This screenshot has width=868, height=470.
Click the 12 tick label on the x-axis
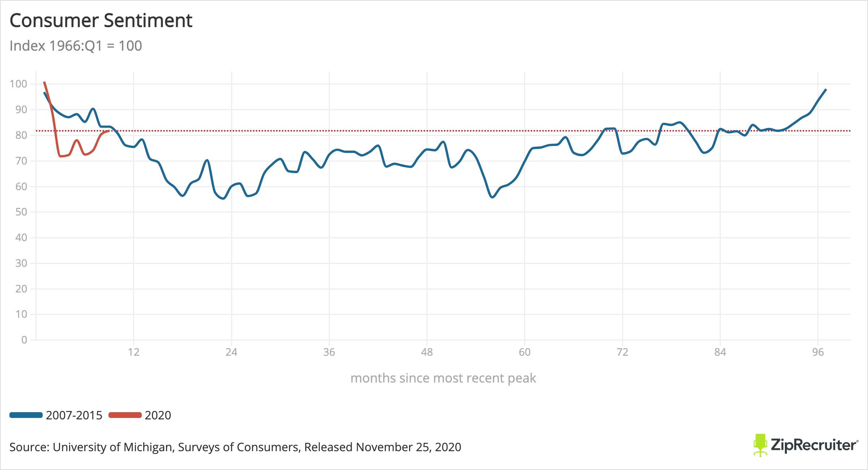[x=134, y=352]
